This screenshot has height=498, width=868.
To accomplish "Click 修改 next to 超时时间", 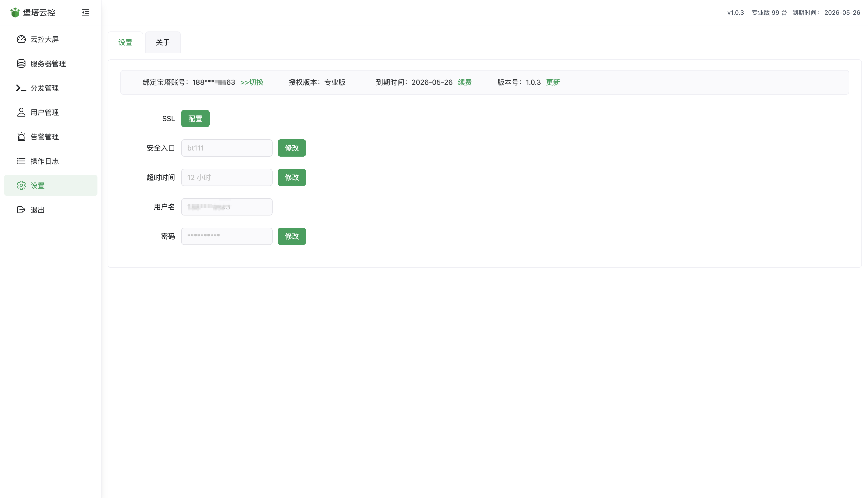I will (292, 177).
